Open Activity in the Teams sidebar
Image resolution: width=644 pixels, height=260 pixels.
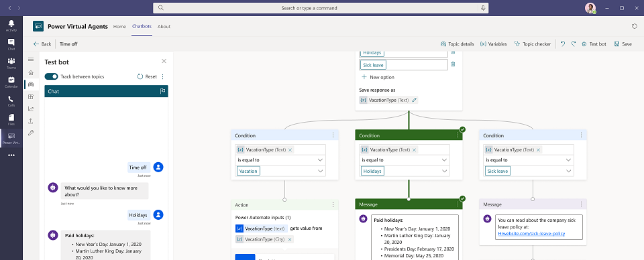click(x=11, y=26)
